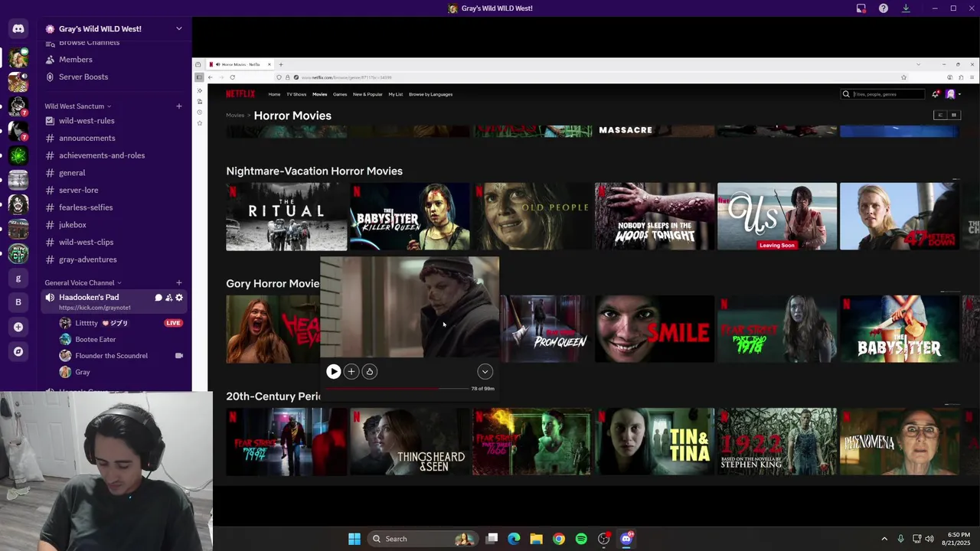Click the Windows Start button
The height and width of the screenshot is (551, 980).
click(x=354, y=539)
